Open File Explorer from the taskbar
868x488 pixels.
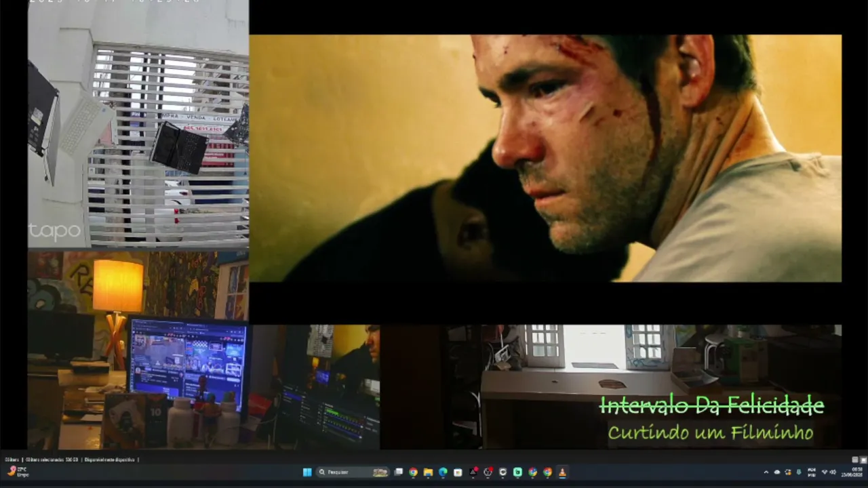point(428,472)
